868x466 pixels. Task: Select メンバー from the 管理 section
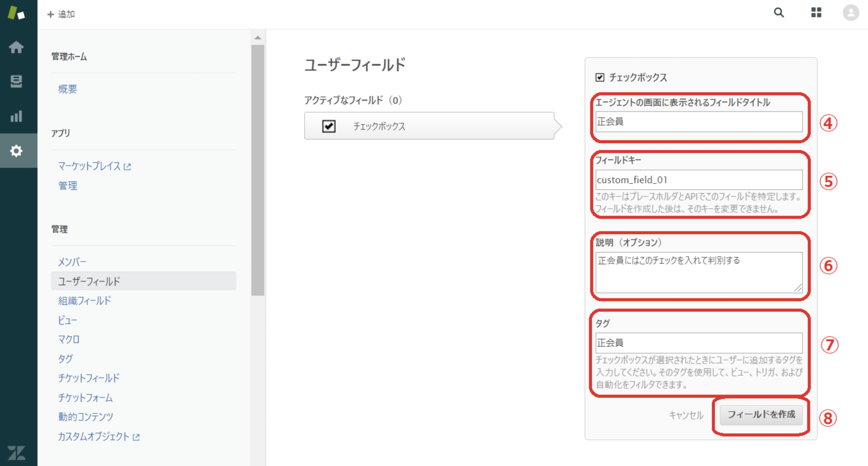tap(72, 262)
